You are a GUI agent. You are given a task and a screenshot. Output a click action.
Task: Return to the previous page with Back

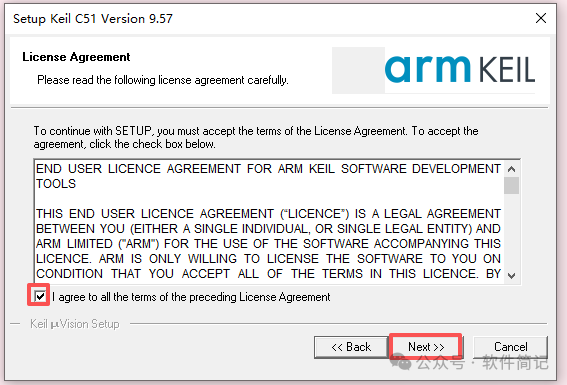pyautogui.click(x=351, y=347)
